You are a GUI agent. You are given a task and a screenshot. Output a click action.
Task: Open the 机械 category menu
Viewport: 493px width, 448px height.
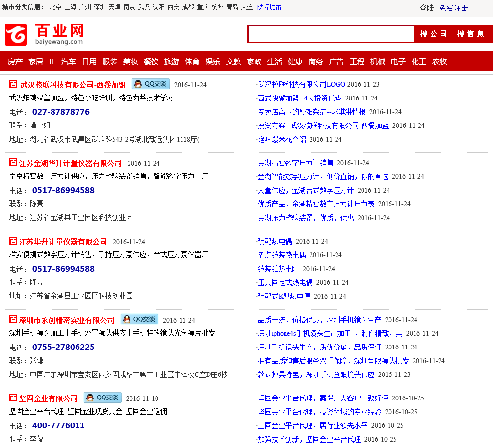coord(378,62)
